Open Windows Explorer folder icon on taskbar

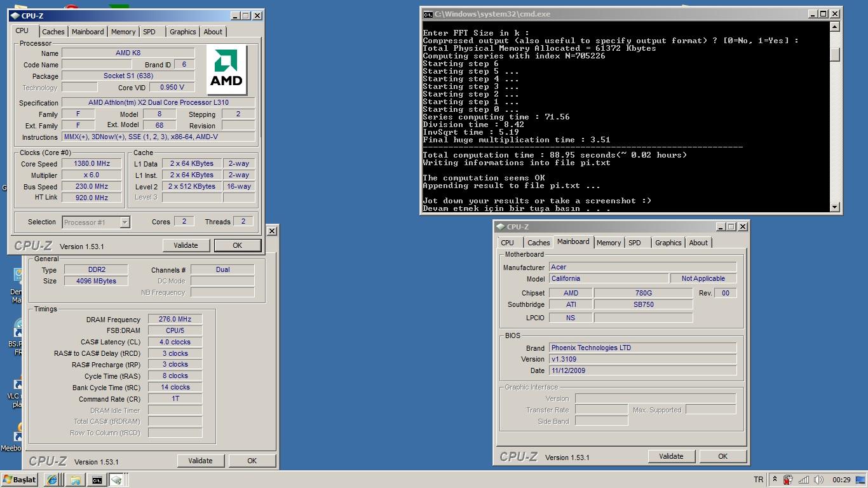[74, 480]
